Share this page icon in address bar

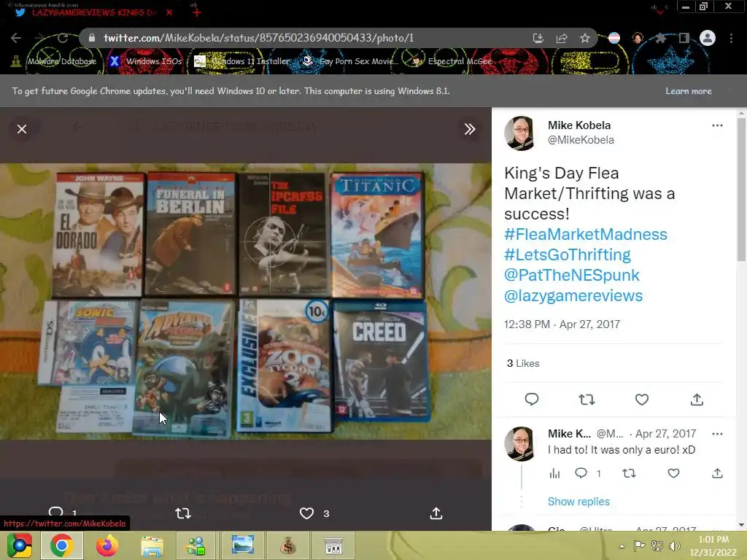[562, 38]
